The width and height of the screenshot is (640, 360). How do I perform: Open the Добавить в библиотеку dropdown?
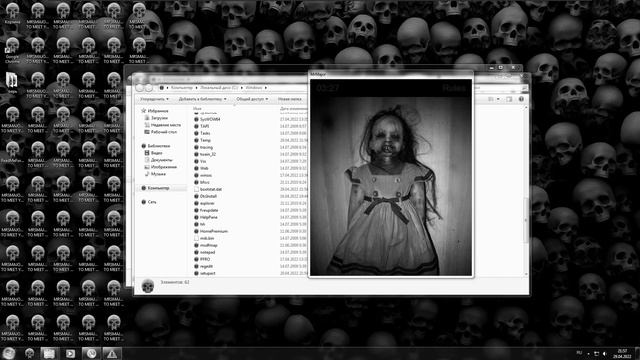pos(202,99)
